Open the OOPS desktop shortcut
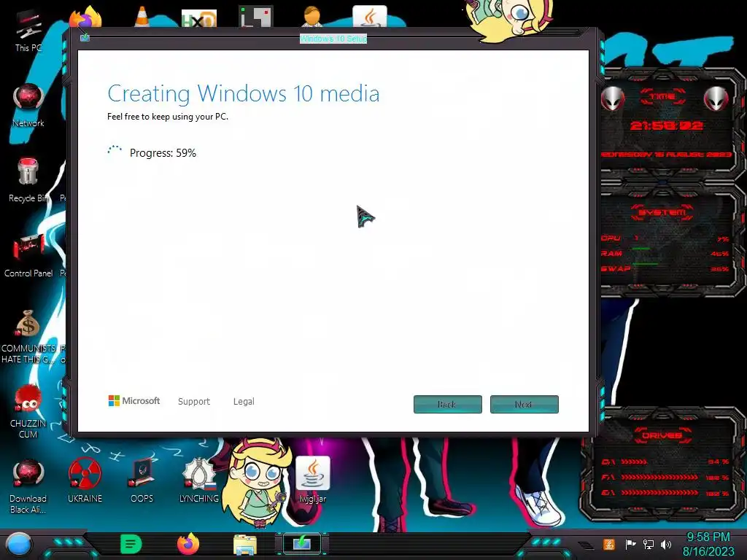 click(142, 481)
